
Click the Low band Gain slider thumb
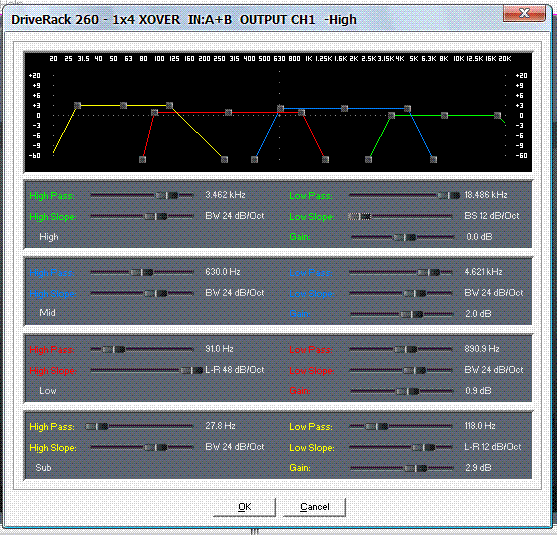[x=408, y=391]
